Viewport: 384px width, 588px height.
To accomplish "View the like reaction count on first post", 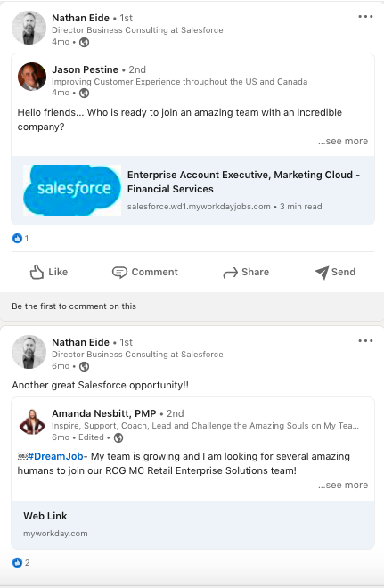I will click(x=20, y=238).
